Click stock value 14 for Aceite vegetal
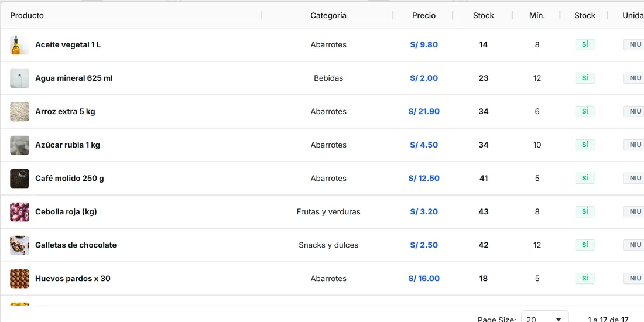644x322 pixels. pyautogui.click(x=484, y=44)
